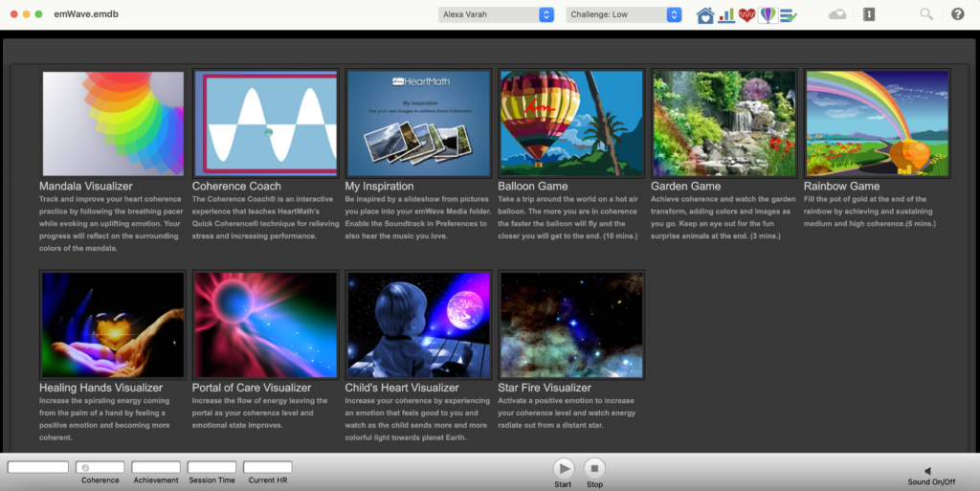Click the text "radiate out from a distant star."
980x491 pixels.
pyautogui.click(x=550, y=425)
